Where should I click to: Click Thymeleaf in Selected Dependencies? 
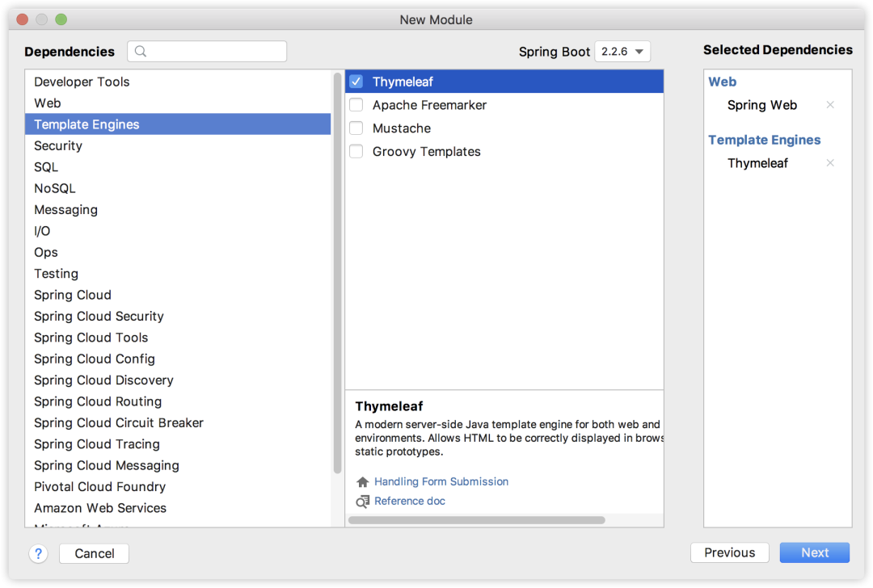tap(757, 163)
